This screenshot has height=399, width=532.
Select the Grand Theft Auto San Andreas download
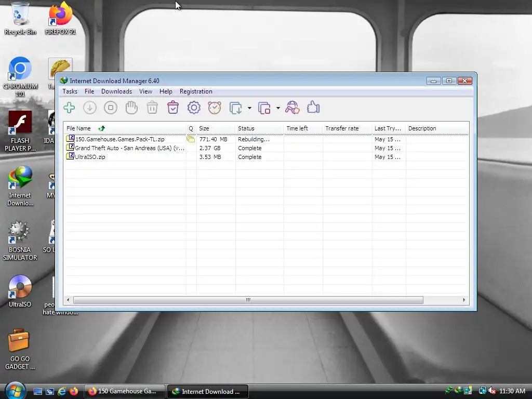[x=267, y=148]
